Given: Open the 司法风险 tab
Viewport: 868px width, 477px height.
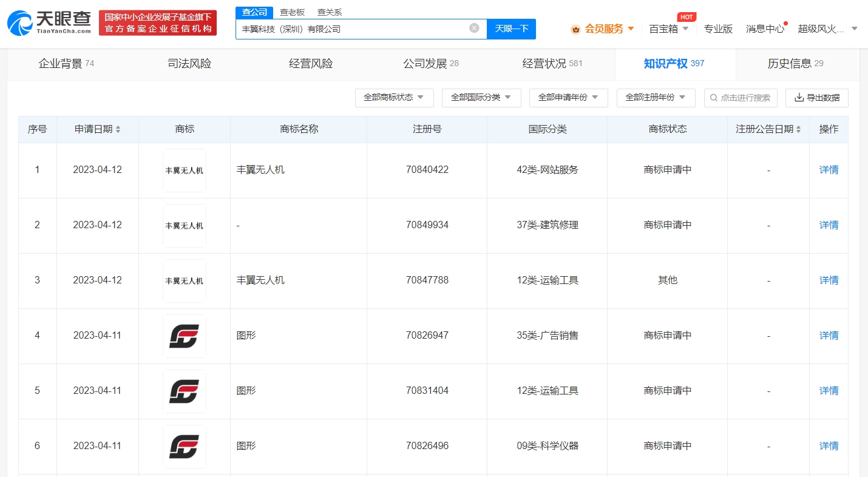Looking at the screenshot, I should pos(189,64).
